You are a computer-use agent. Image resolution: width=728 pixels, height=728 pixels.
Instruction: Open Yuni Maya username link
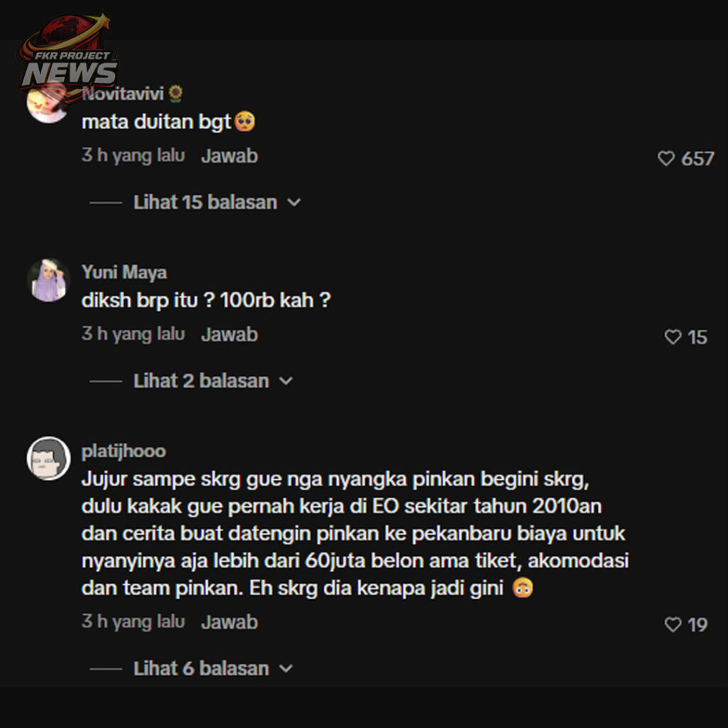click(x=124, y=272)
